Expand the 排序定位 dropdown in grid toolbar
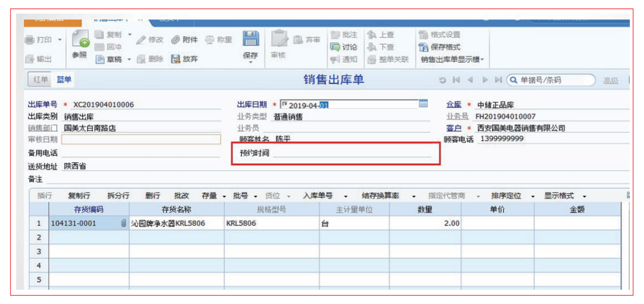This screenshot has height=304, width=644. point(533,196)
